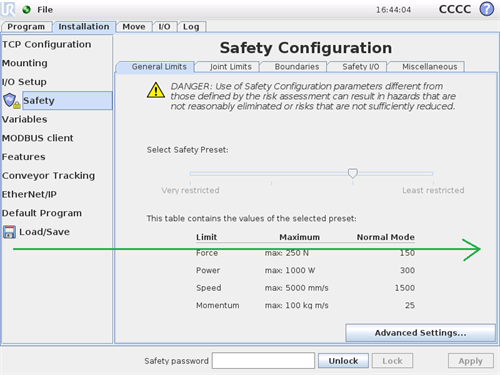Viewport: 500px width, 375px height.
Task: Click the Universal Robots logo icon
Action: 8,9
